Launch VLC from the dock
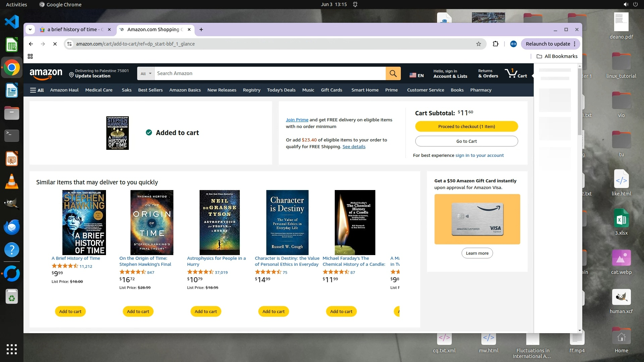Viewport: 644px width, 362px height. click(11, 182)
